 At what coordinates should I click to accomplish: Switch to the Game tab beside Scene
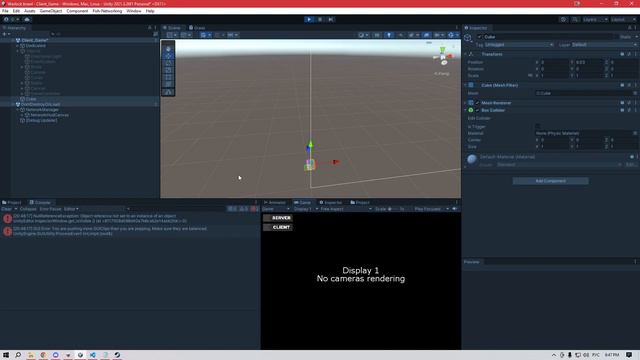pos(197,28)
